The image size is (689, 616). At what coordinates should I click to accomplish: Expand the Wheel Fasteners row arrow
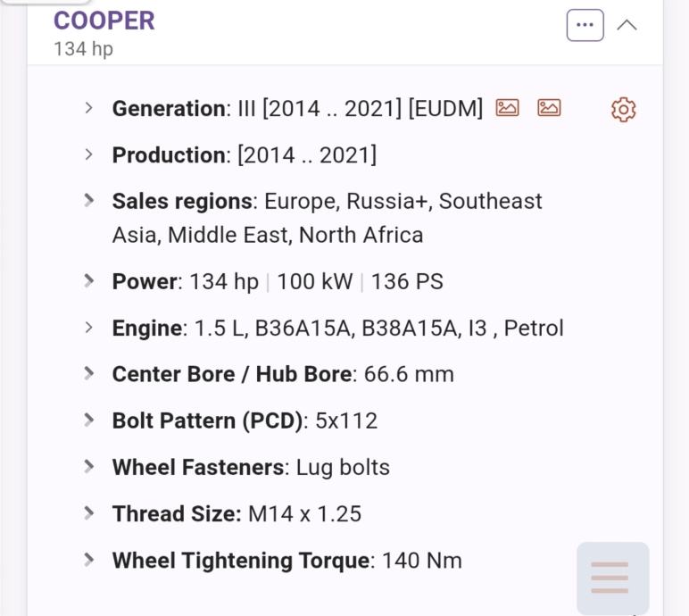point(88,467)
